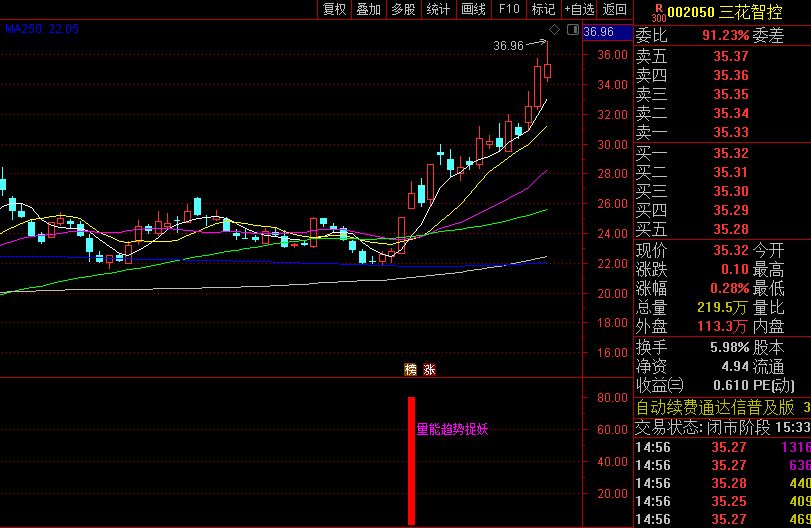Select 卖二 price 35.34

(731, 113)
